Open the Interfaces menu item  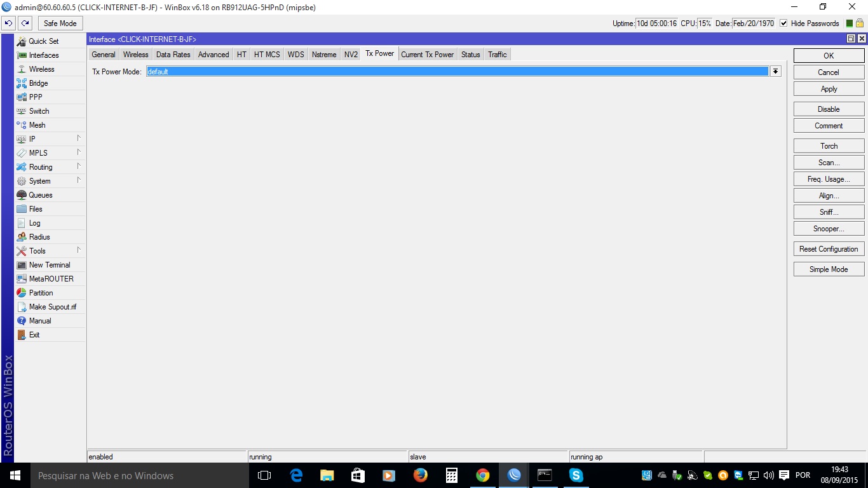50,55
